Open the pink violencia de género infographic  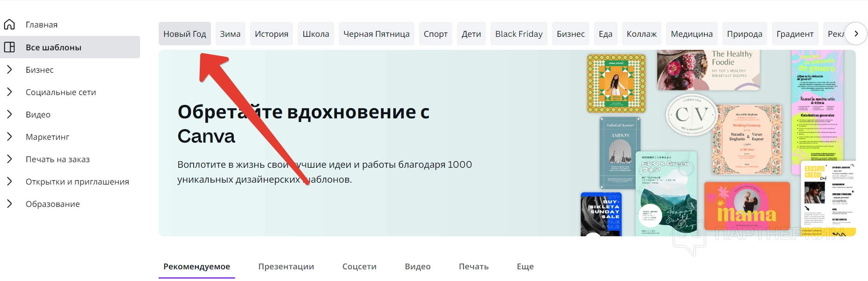pyautogui.click(x=817, y=112)
